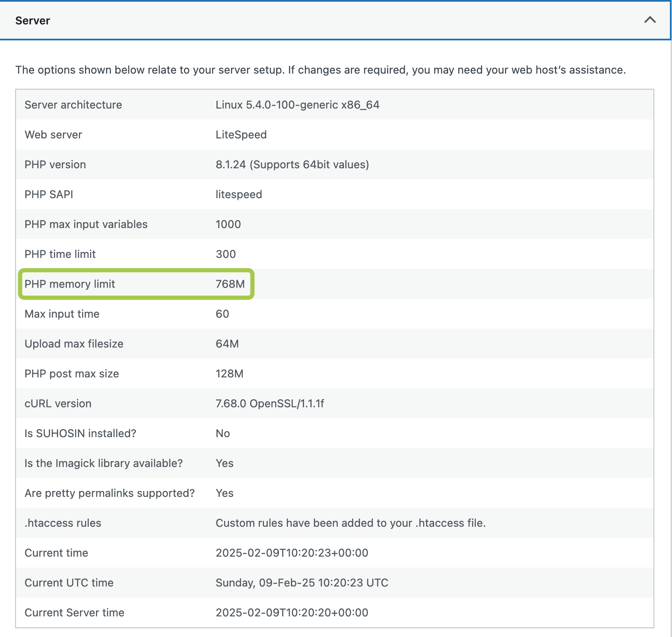
Task: Select the .htaccess custom rules message text
Action: pyautogui.click(x=350, y=523)
